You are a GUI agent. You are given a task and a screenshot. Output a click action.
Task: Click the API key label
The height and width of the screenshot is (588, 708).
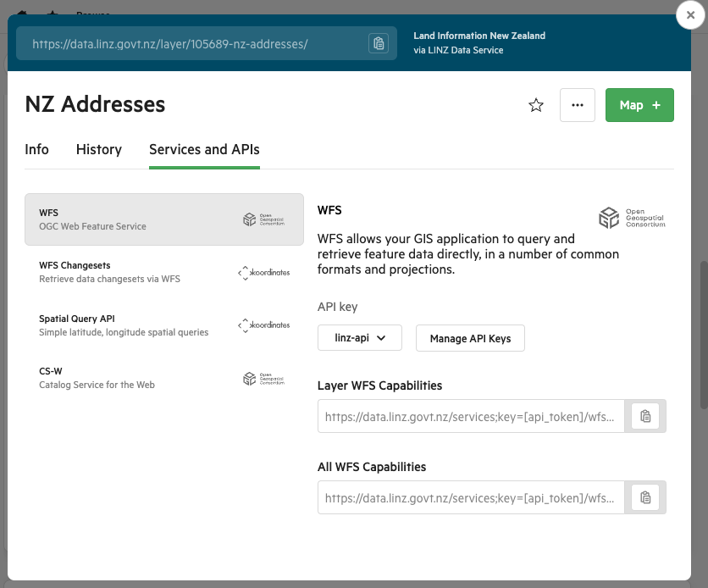(x=337, y=307)
